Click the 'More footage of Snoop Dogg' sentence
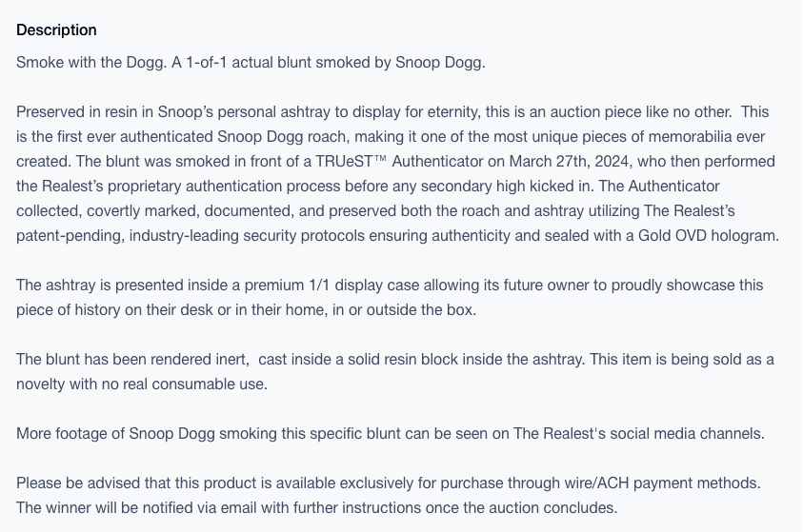This screenshot has height=532, width=803. point(391,434)
